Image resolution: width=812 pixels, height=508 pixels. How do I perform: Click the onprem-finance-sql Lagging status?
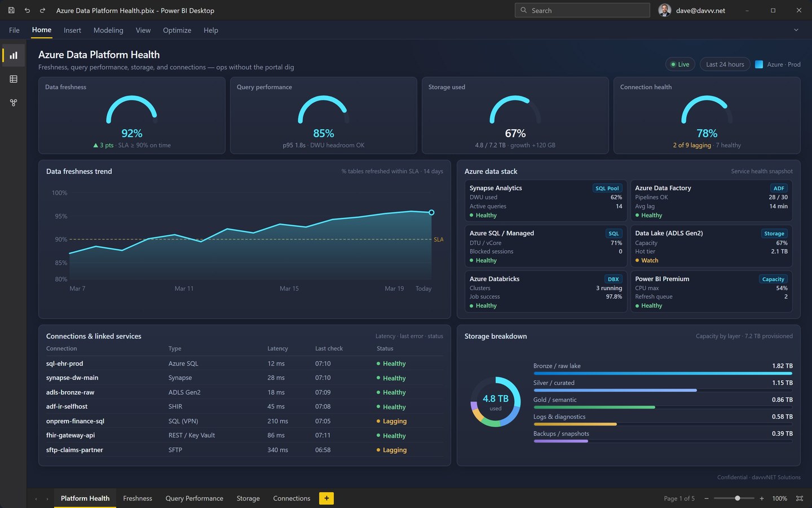pos(391,421)
